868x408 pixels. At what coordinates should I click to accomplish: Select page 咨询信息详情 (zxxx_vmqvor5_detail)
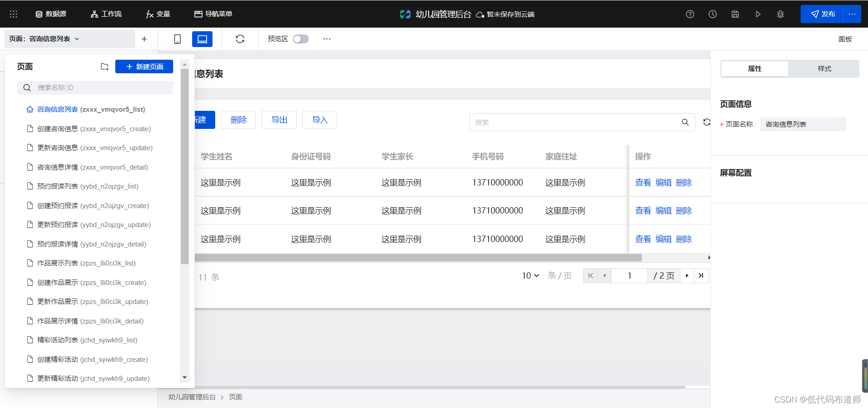(92, 167)
